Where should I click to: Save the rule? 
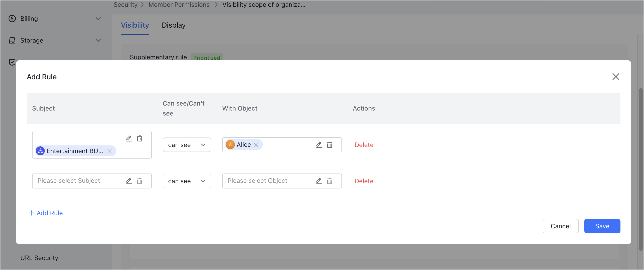pos(602,226)
